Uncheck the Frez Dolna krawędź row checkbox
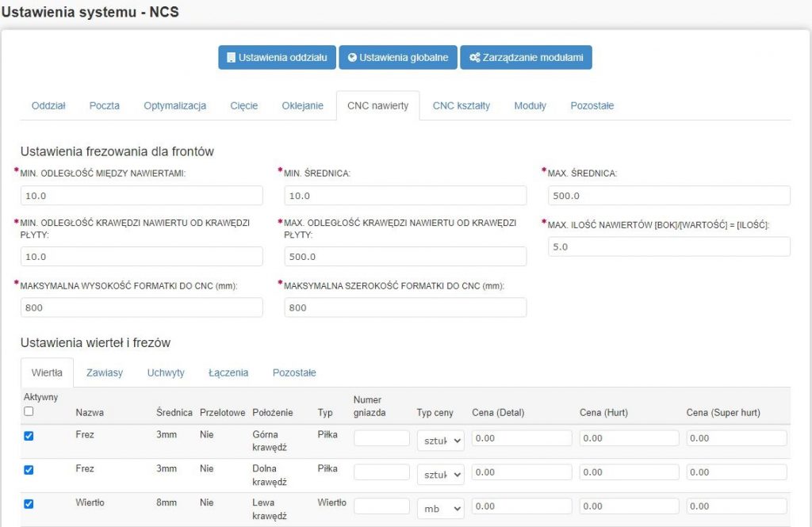The height and width of the screenshot is (527, 812). (29, 470)
